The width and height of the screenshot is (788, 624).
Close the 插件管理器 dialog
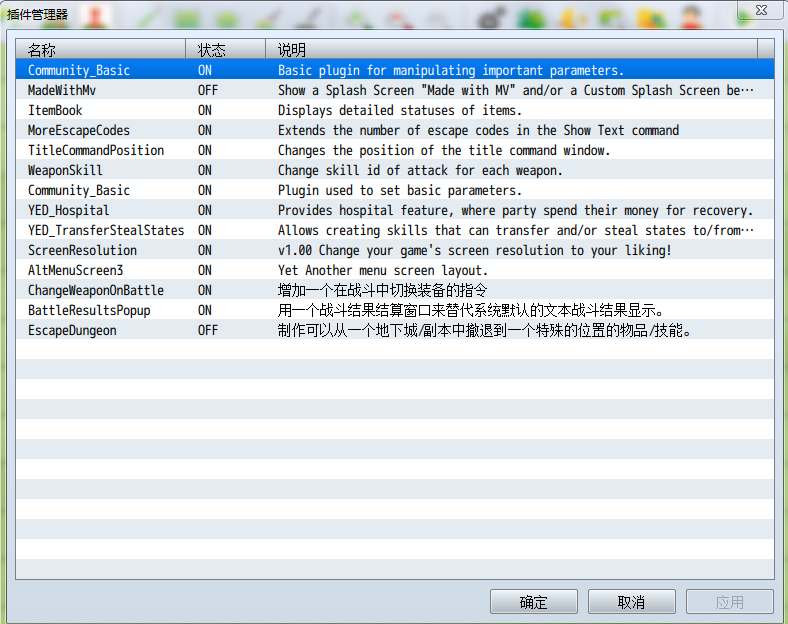pos(761,10)
